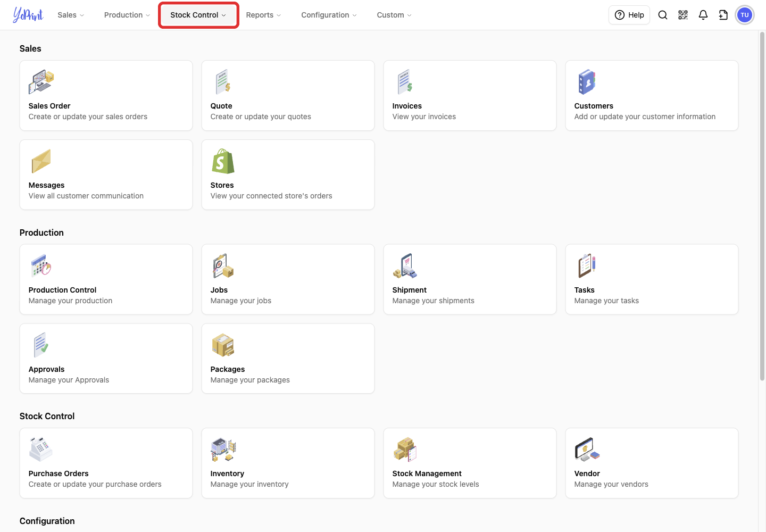
Task: Click the Purchase Orders register icon
Action: (x=41, y=450)
